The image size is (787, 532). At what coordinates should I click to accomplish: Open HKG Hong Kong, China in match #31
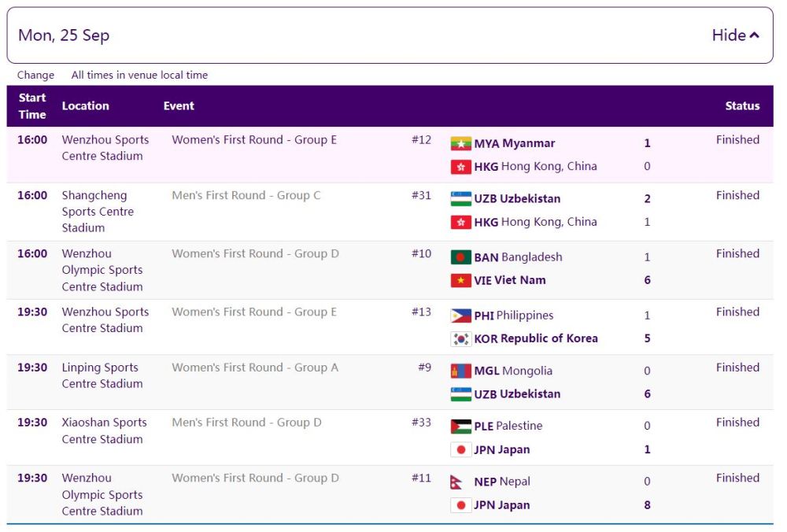coord(535,222)
